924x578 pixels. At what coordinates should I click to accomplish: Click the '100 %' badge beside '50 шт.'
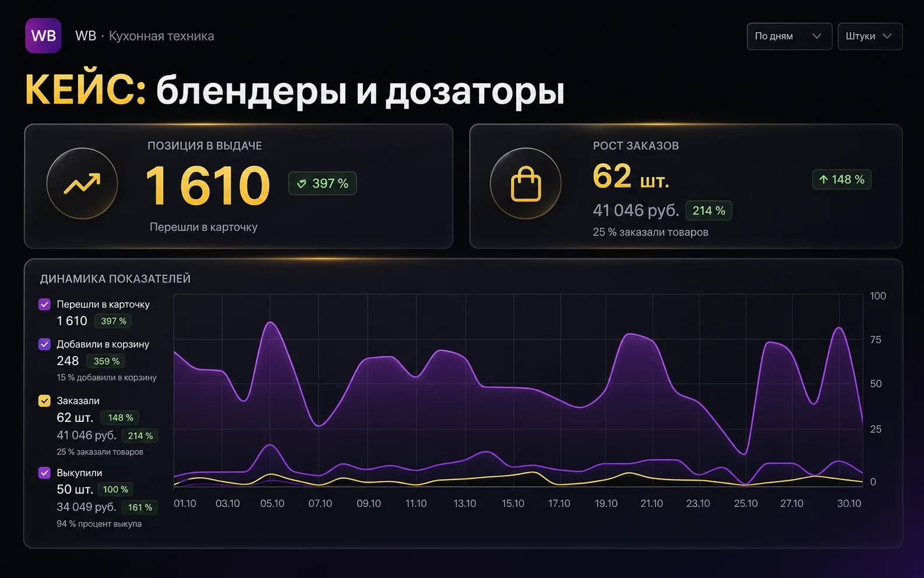tap(115, 489)
